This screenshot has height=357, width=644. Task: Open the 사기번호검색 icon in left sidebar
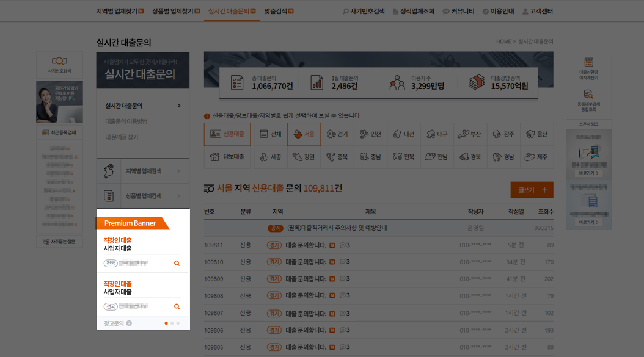point(59,64)
